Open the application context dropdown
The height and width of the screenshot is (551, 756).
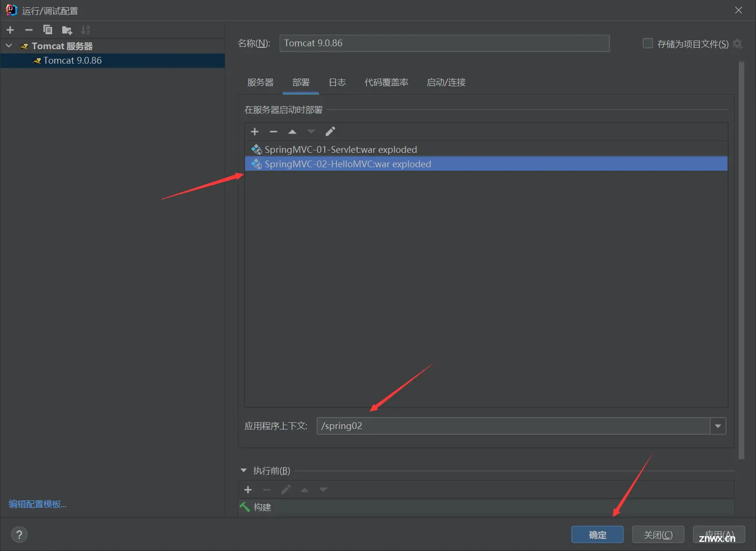tap(718, 426)
